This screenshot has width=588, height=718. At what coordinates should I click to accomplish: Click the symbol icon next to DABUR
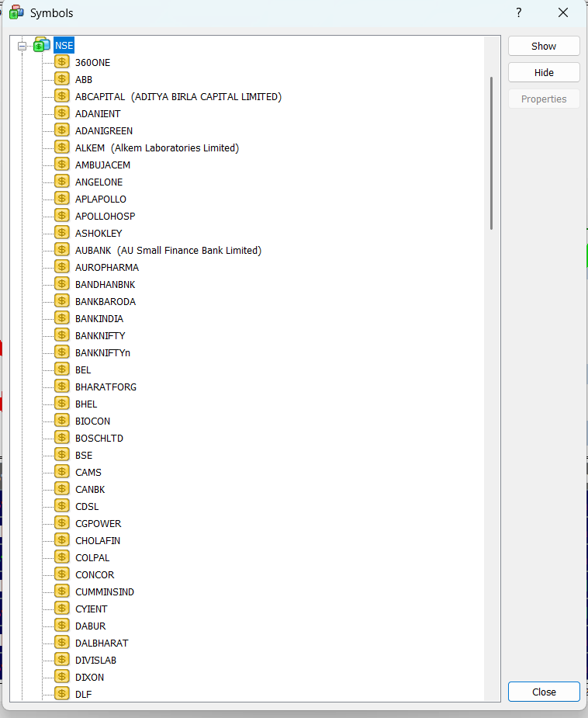(62, 626)
